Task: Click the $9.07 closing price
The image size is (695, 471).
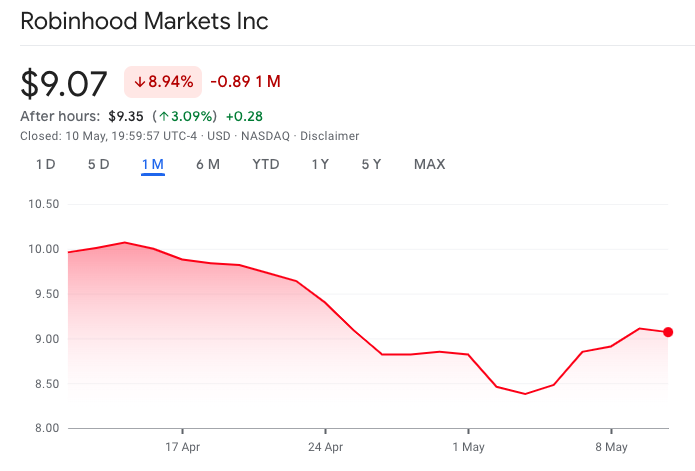Action: point(64,83)
